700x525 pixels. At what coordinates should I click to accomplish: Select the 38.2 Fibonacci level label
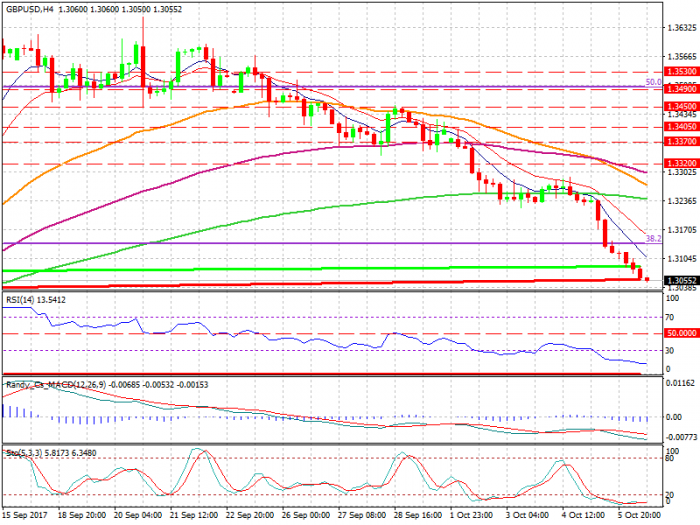coord(650,239)
